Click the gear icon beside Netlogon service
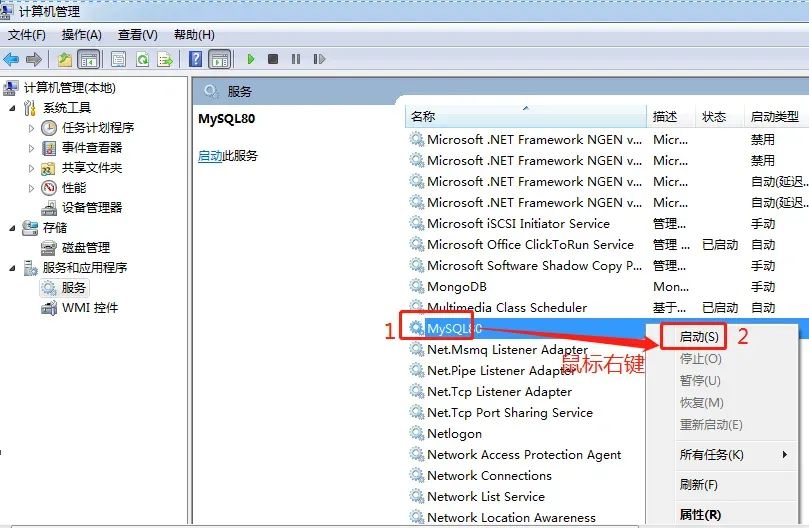 click(x=416, y=433)
